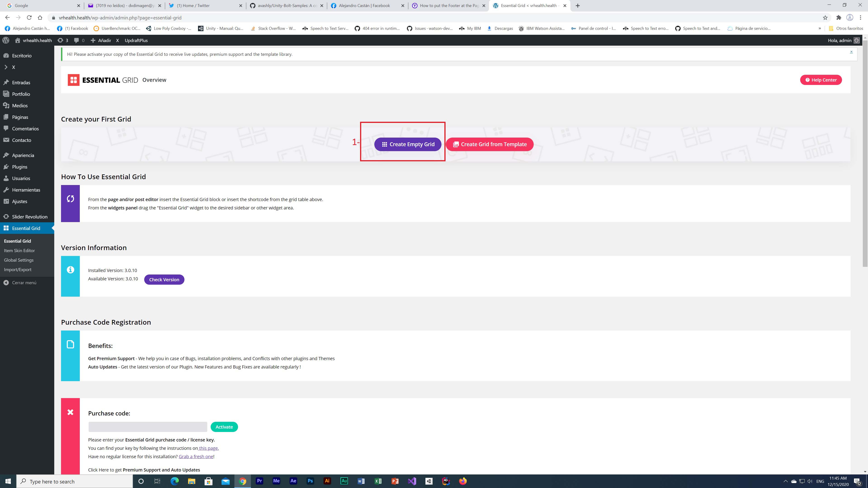
Task: Open the Chrome three-dot menu
Action: point(860,18)
